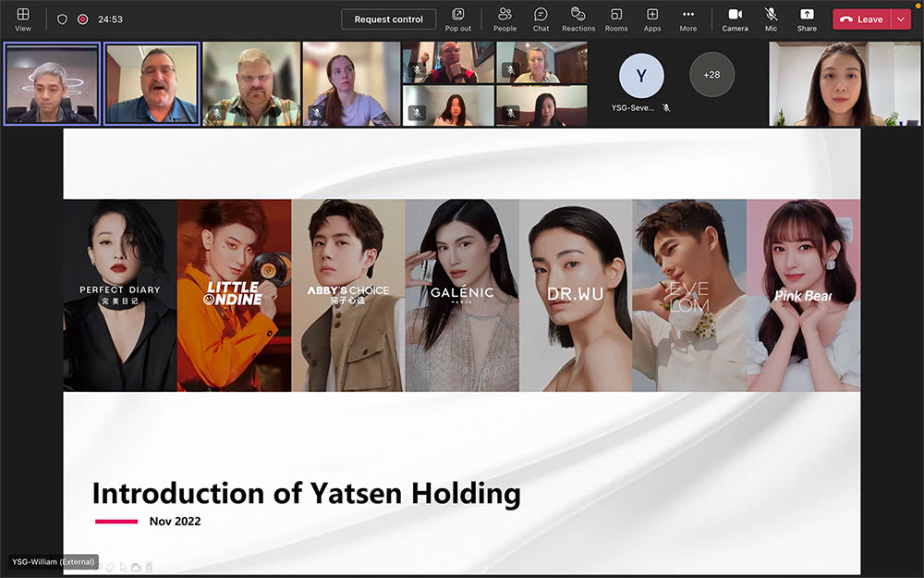Select the gray-haired man's video tile
Viewport: 924px width, 578px height.
53,84
